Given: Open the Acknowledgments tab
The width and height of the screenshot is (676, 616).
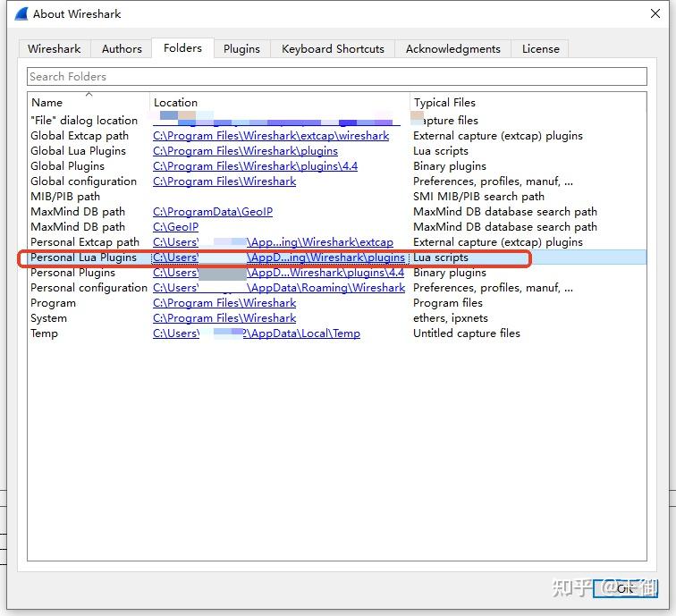Looking at the screenshot, I should (452, 48).
